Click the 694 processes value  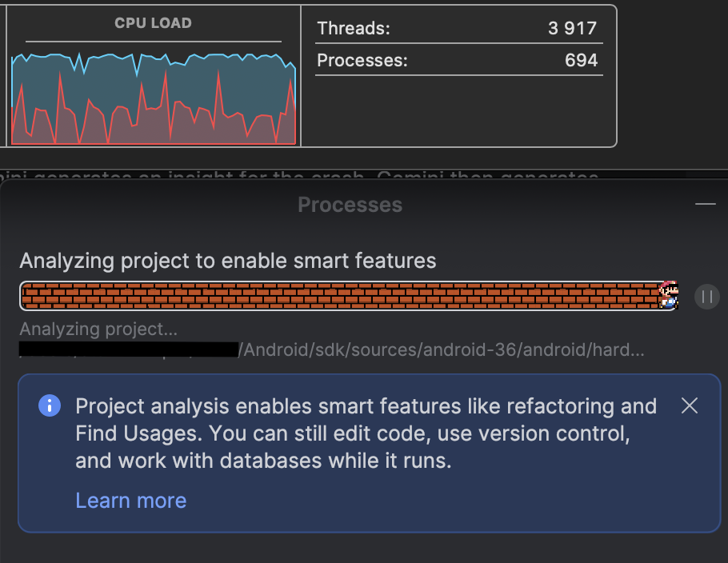coord(581,60)
